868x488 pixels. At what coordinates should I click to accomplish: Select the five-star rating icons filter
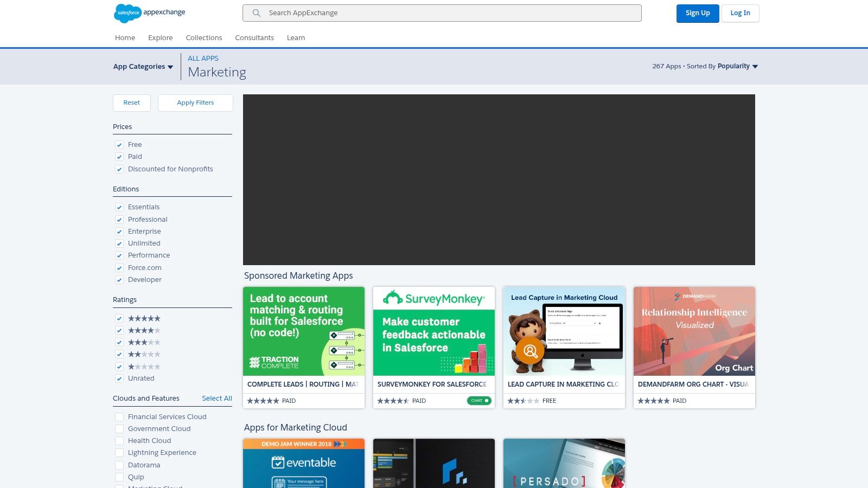coord(144,318)
